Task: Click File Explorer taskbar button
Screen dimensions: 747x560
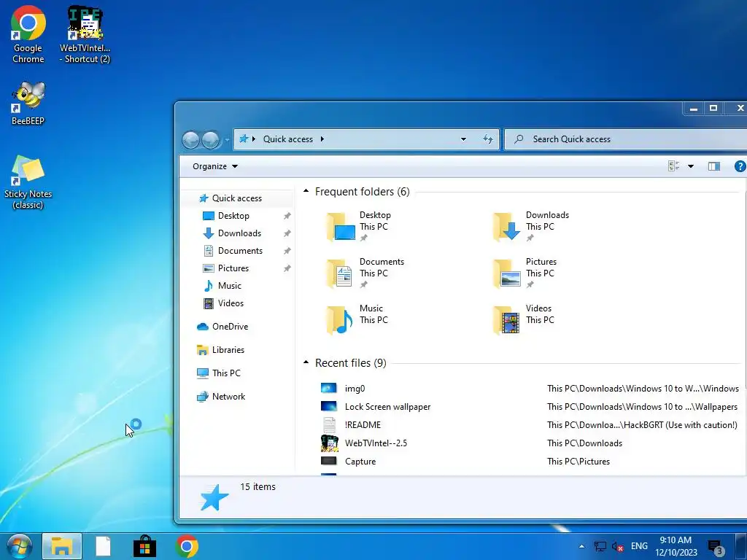Action: pos(62,546)
